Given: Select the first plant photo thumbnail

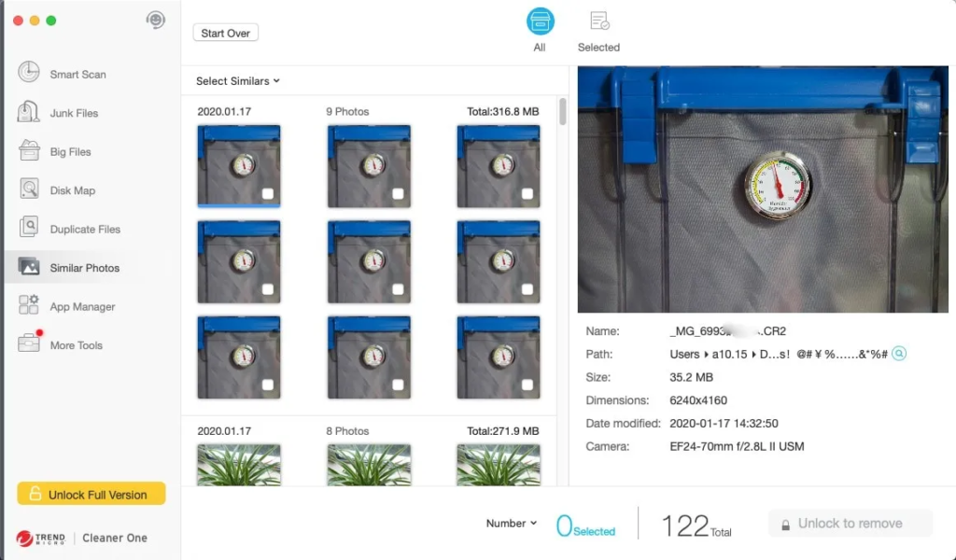Looking at the screenshot, I should 239,464.
